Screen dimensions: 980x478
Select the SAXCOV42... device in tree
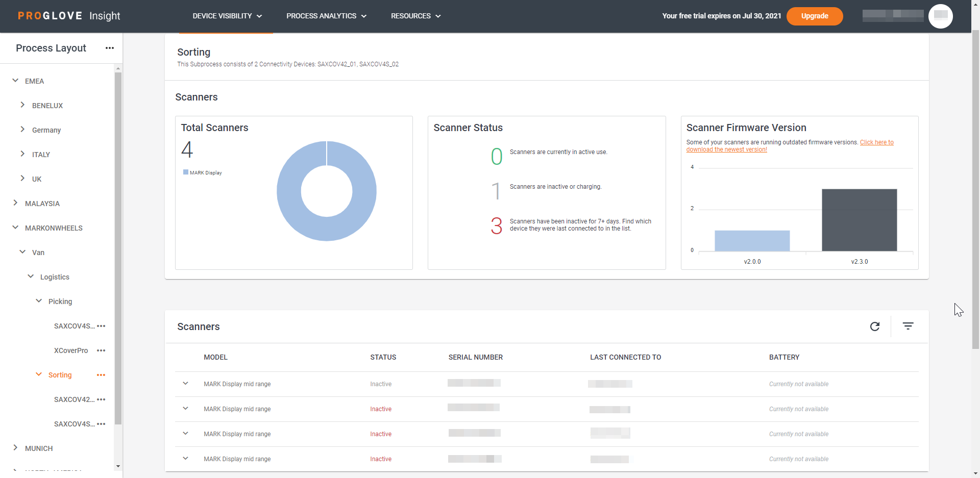point(75,399)
